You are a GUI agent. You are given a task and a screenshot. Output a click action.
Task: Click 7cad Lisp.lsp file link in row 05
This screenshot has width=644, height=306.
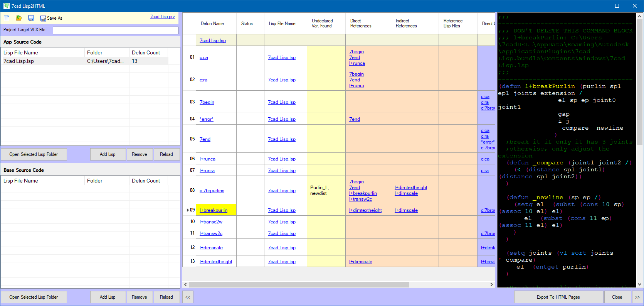(282, 139)
